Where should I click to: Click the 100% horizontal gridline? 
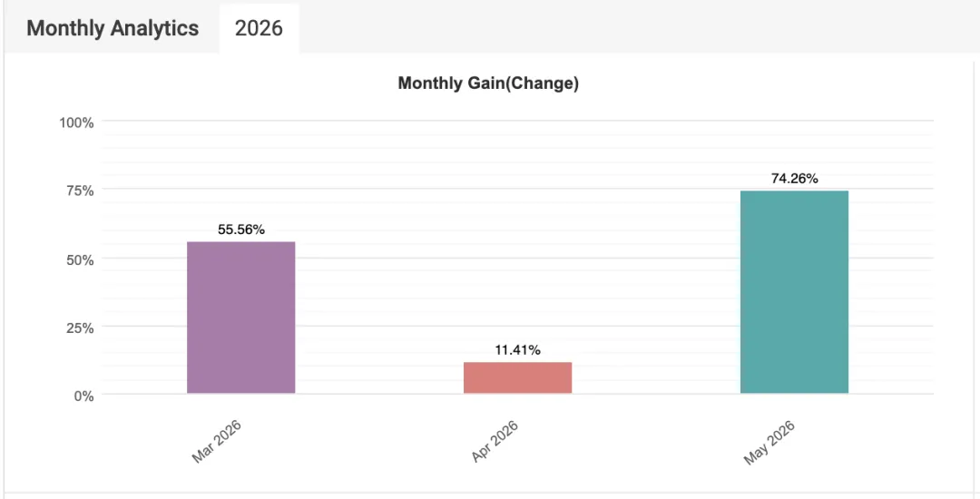[x=517, y=120]
